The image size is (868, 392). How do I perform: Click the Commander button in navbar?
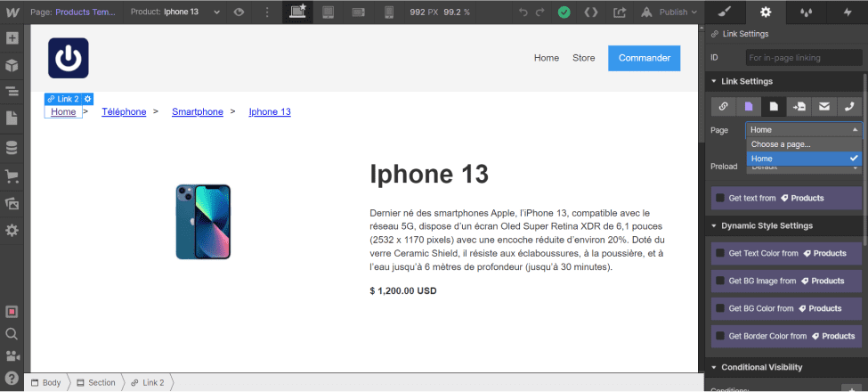coord(645,58)
